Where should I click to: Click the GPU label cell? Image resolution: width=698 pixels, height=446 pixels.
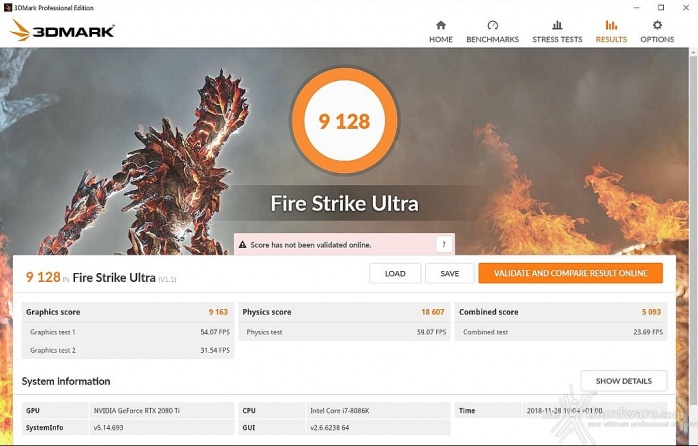[x=55, y=410]
